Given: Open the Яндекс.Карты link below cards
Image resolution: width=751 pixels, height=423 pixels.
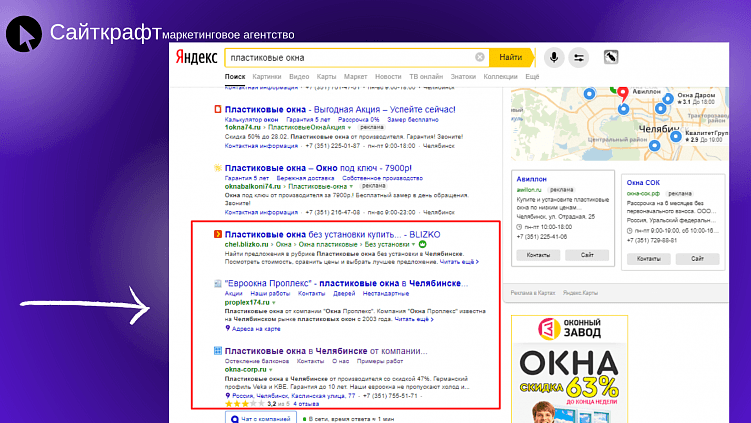Looking at the screenshot, I should pyautogui.click(x=580, y=293).
